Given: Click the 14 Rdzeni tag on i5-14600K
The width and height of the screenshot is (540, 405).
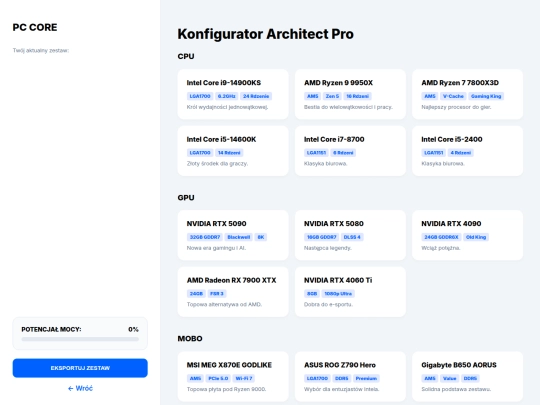Looking at the screenshot, I should click(x=229, y=153).
